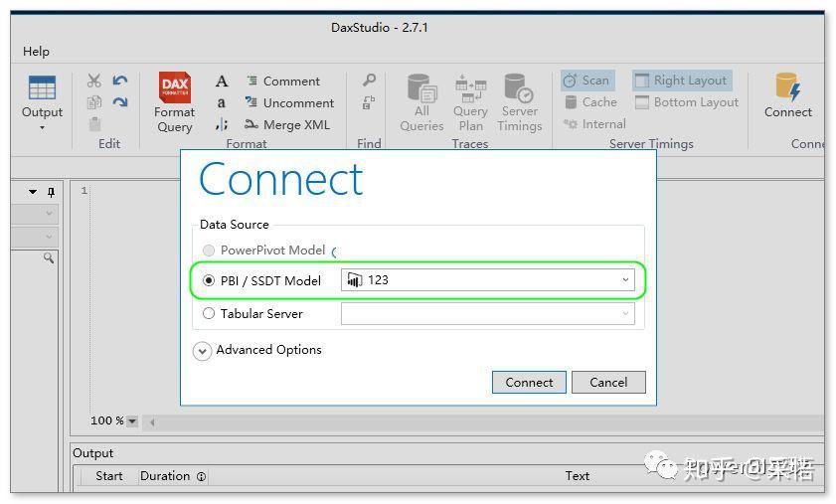Click the Undo arrow icon
836x504 pixels.
120,81
